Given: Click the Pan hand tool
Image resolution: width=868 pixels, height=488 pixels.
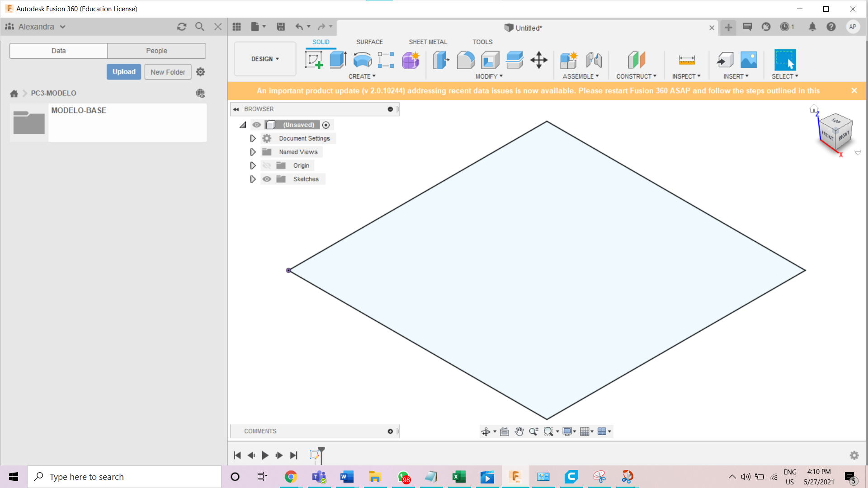Looking at the screenshot, I should pos(519,432).
